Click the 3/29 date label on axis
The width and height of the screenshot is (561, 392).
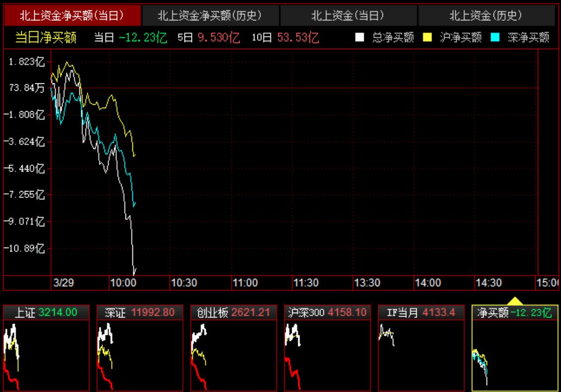coord(62,283)
